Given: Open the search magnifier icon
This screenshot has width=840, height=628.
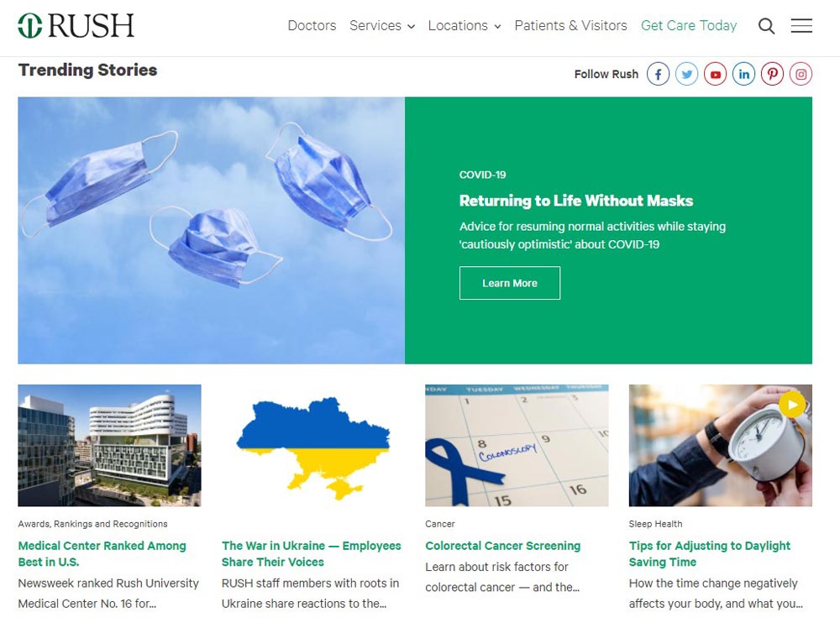Looking at the screenshot, I should [x=766, y=26].
